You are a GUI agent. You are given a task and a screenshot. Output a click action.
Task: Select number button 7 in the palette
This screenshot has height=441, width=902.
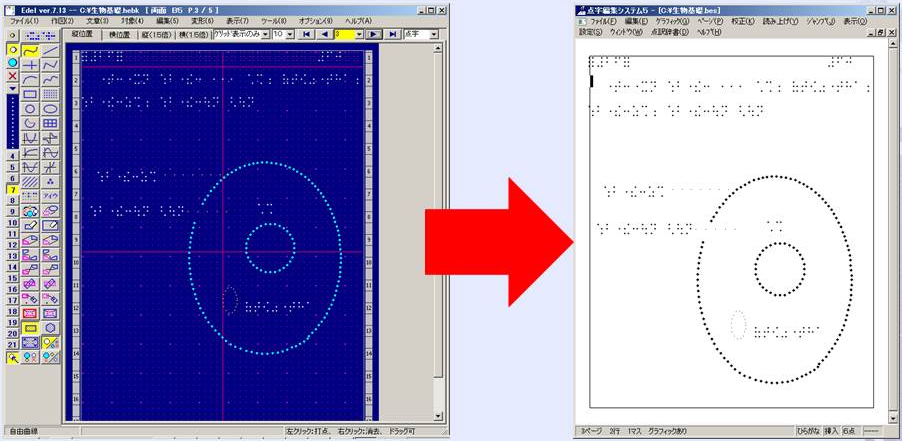point(13,189)
